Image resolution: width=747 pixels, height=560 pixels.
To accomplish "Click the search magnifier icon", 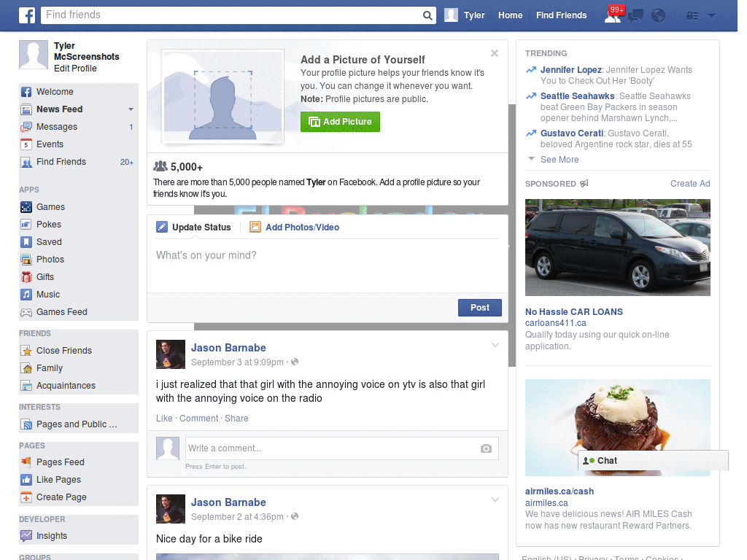I will [427, 15].
